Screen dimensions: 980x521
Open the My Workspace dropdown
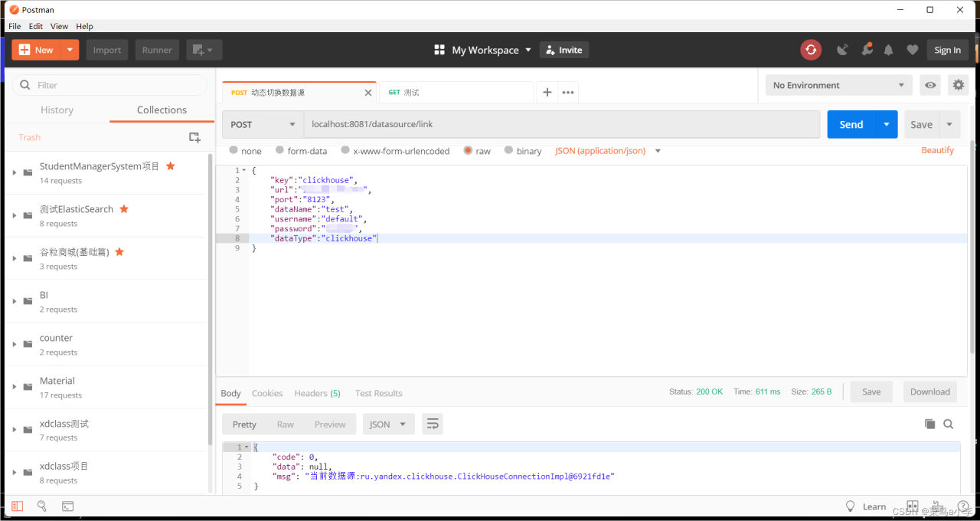[x=492, y=50]
